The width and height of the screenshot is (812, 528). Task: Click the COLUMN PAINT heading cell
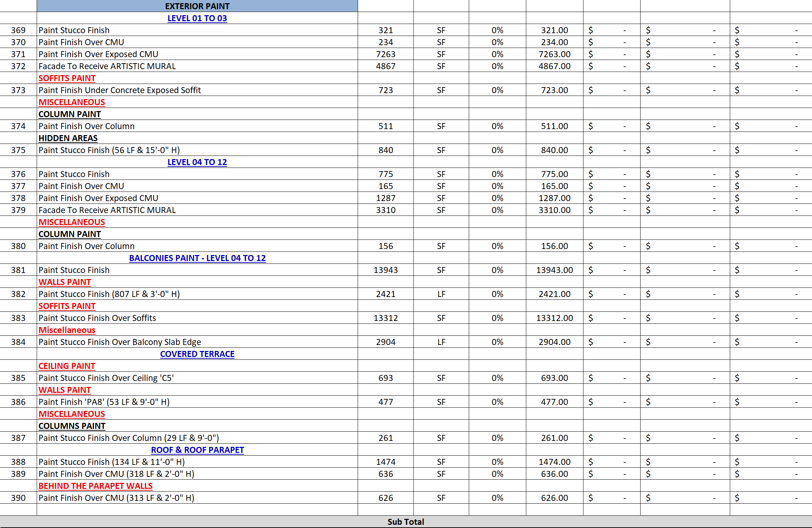coord(69,114)
